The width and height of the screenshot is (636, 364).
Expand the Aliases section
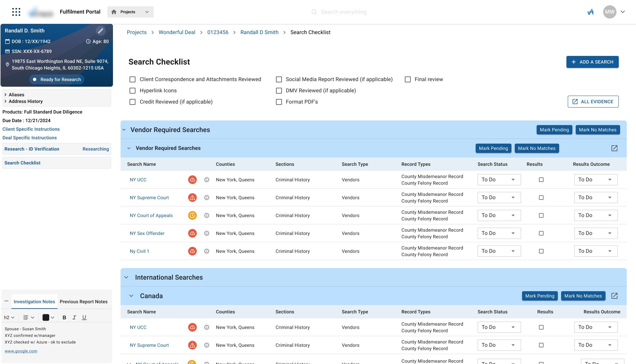click(x=16, y=95)
